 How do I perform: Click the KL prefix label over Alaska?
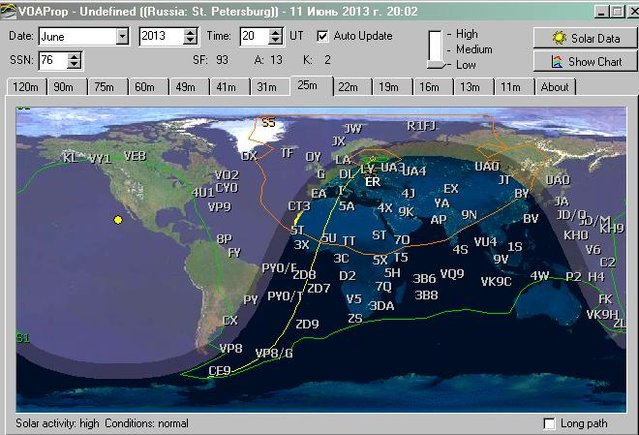pos(71,157)
